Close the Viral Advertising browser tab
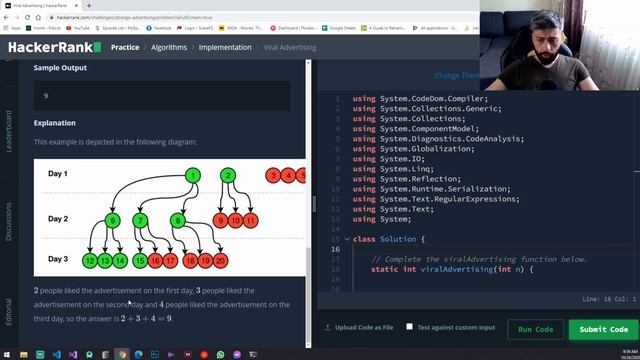640x360 pixels. [x=76, y=6]
